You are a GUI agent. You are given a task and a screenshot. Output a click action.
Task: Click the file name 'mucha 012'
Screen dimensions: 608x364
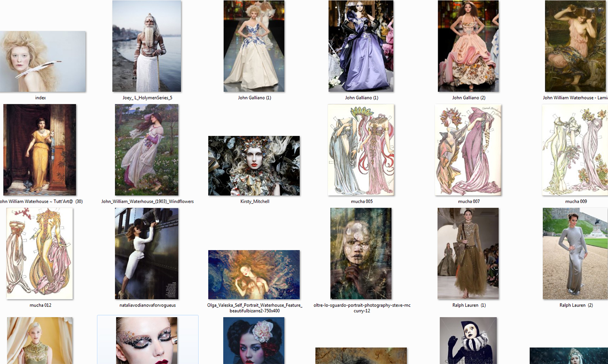click(40, 305)
